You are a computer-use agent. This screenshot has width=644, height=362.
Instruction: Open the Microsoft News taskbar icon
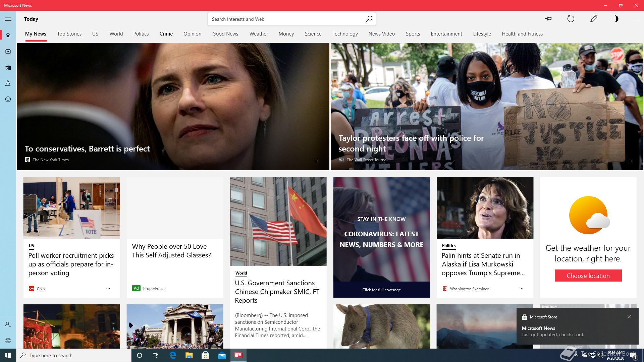tap(238, 355)
